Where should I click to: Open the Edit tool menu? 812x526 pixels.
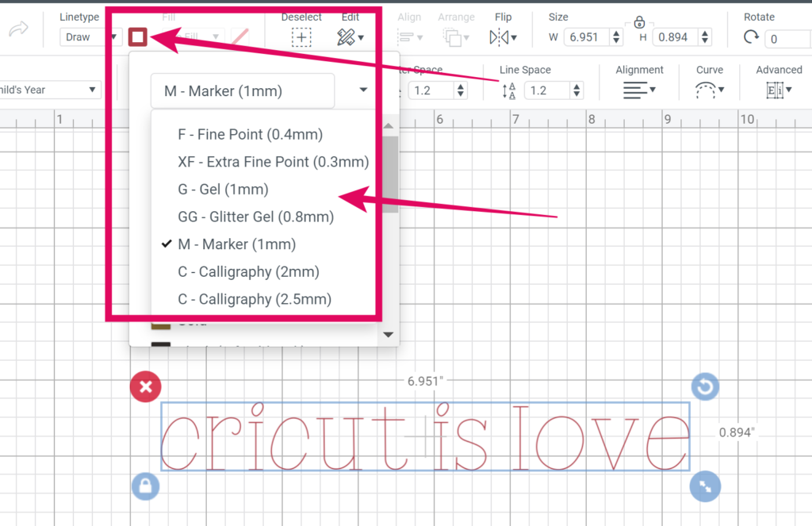coord(350,37)
